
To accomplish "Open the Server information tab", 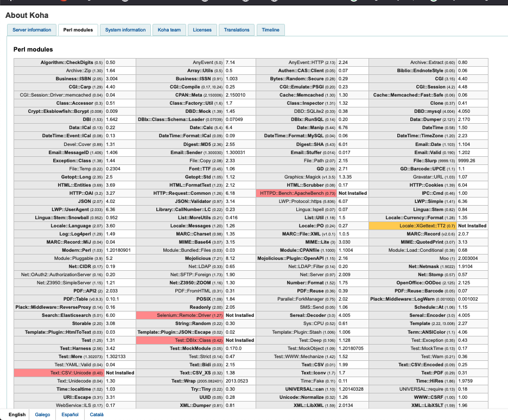I will tap(32, 30).
